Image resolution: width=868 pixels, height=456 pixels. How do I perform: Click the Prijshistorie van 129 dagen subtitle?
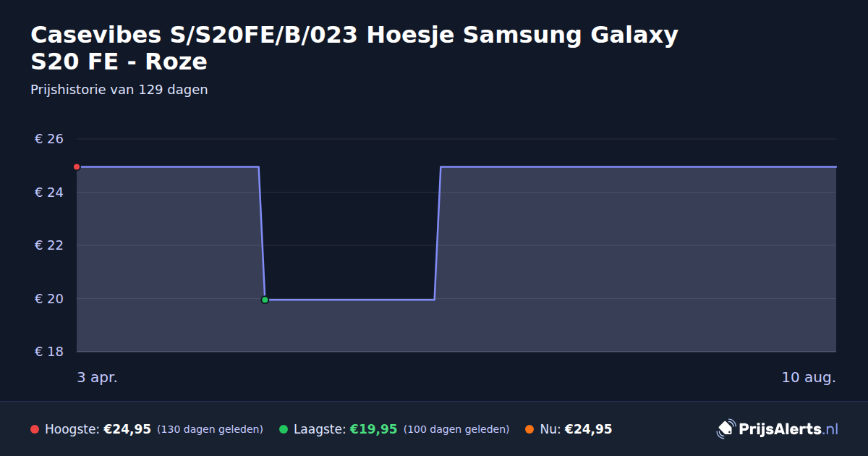pyautogui.click(x=119, y=90)
